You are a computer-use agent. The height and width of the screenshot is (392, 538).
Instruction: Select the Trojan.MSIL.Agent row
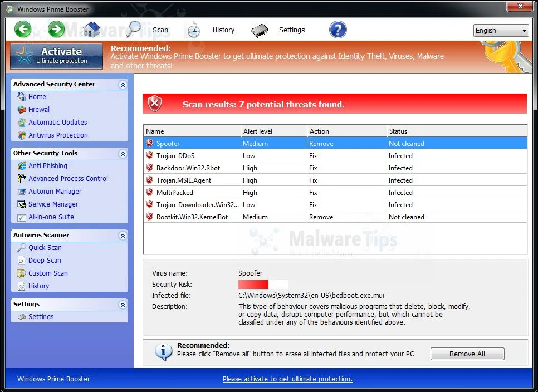click(x=335, y=180)
